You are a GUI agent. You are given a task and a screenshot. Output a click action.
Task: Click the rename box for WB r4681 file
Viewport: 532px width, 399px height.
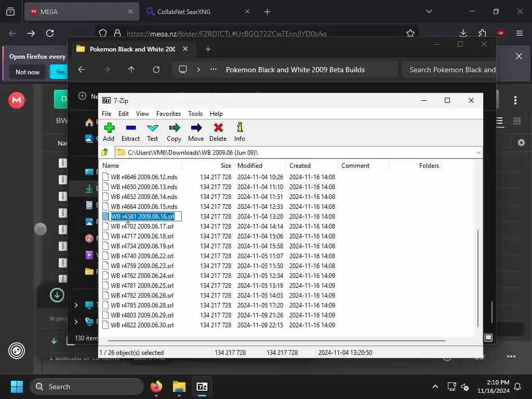coord(145,216)
